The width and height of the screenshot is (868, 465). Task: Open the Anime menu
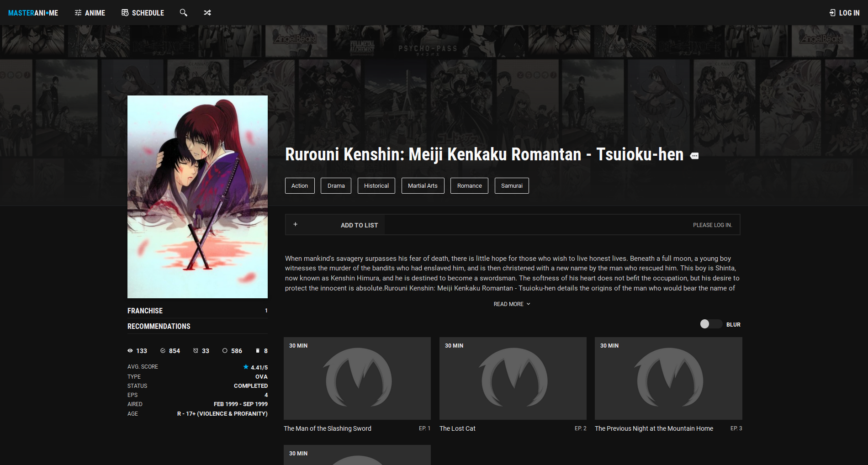coord(90,13)
